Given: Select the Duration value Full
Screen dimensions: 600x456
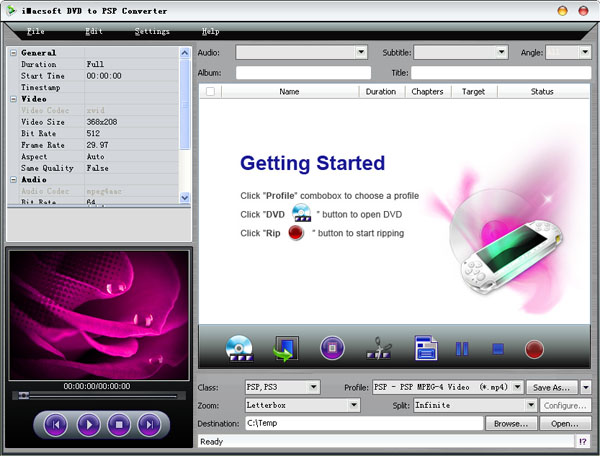Looking at the screenshot, I should pyautogui.click(x=95, y=64).
